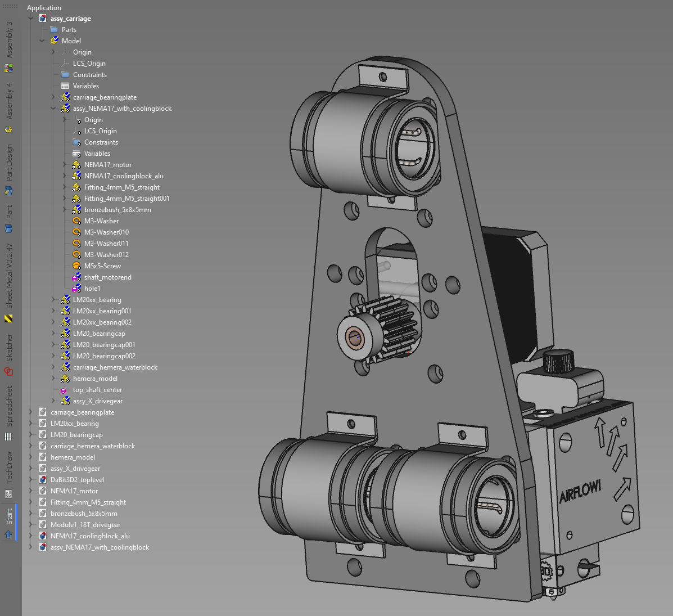Click the M5x5-Screw fastener icon
The height and width of the screenshot is (616, 673).
pyautogui.click(x=76, y=266)
